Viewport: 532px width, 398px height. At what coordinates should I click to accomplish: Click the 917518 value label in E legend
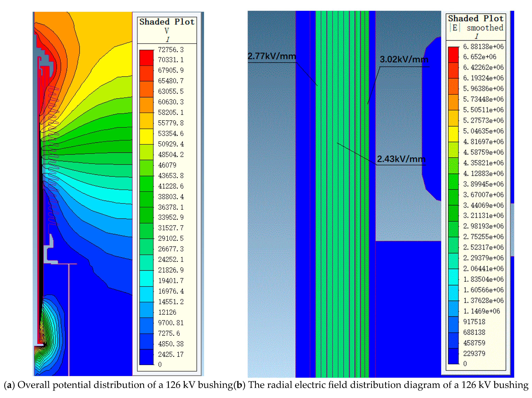point(474,322)
